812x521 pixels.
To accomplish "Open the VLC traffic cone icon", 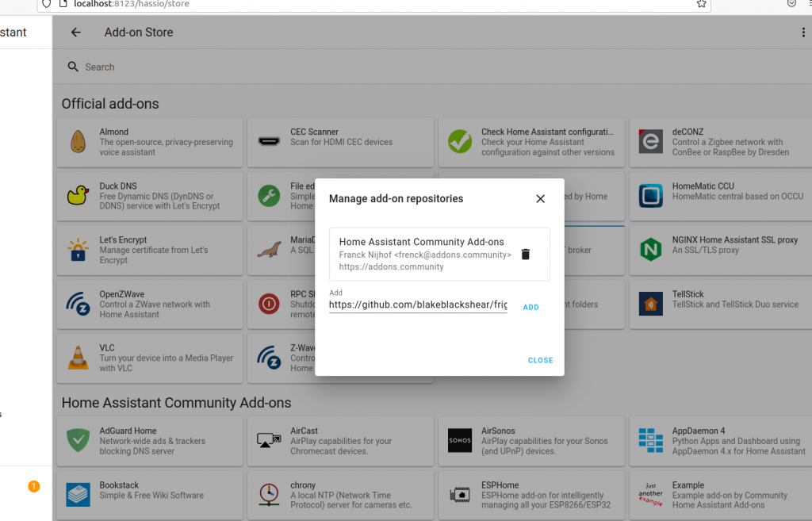I will [79, 358].
